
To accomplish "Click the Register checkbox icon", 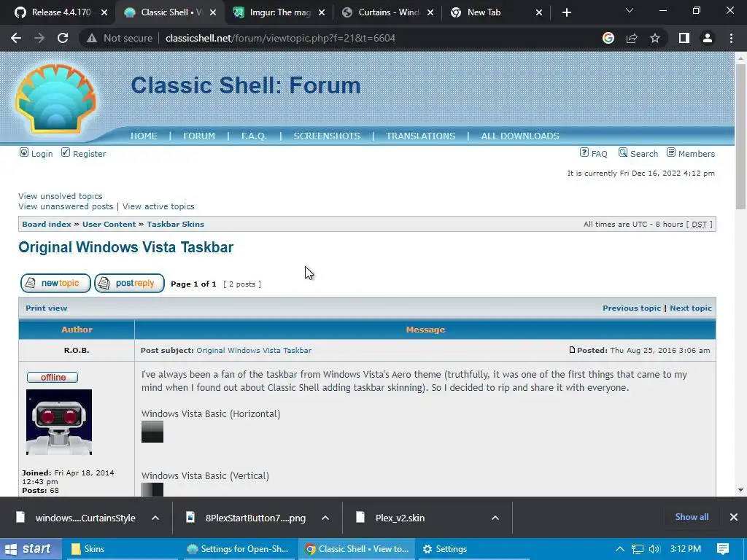I will [66, 152].
